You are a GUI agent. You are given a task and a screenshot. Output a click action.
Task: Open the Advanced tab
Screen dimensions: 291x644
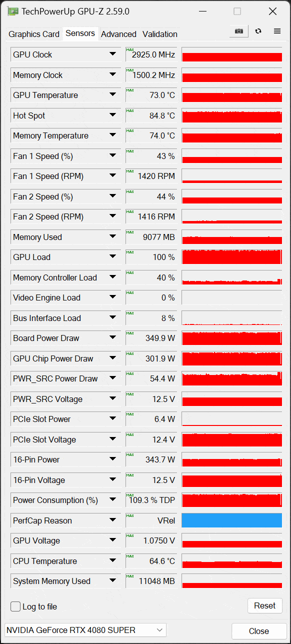point(118,34)
